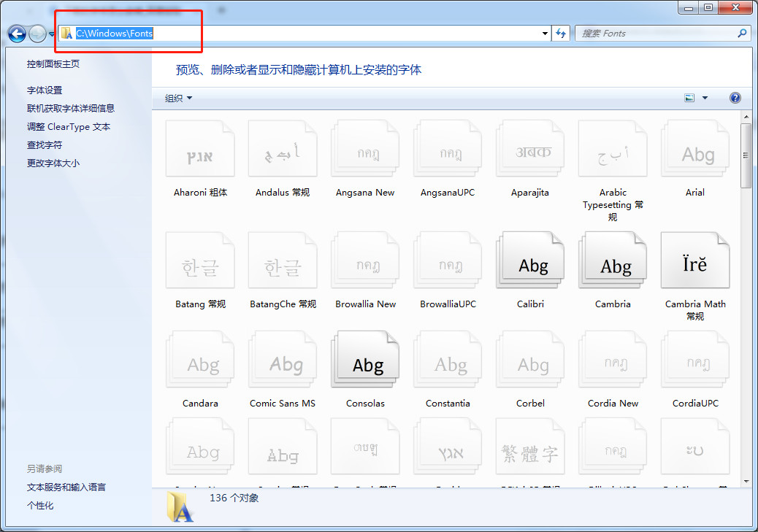Select the Aparajita font icon
This screenshot has height=532, width=758.
(530, 149)
